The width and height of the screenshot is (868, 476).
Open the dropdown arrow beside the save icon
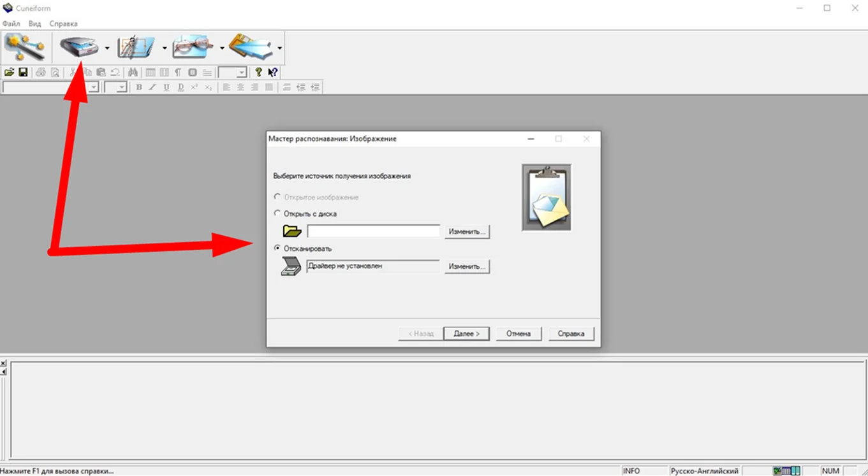click(279, 48)
